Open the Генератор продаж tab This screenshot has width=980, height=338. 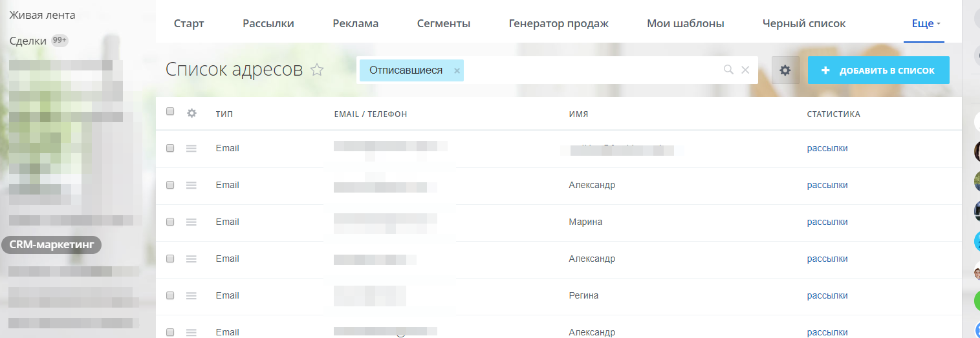tap(559, 24)
